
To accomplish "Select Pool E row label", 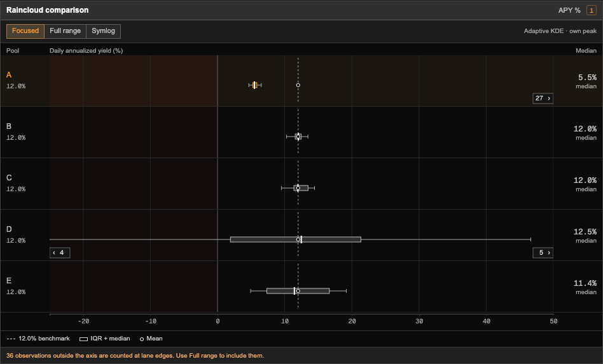I will pyautogui.click(x=9, y=281).
